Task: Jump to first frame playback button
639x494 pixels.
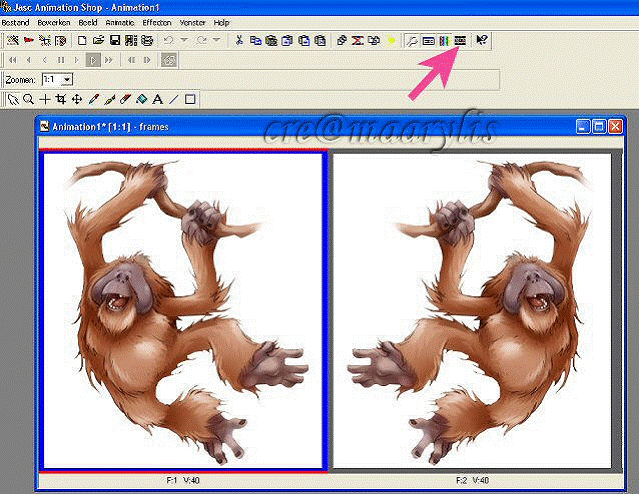Action: (13, 60)
